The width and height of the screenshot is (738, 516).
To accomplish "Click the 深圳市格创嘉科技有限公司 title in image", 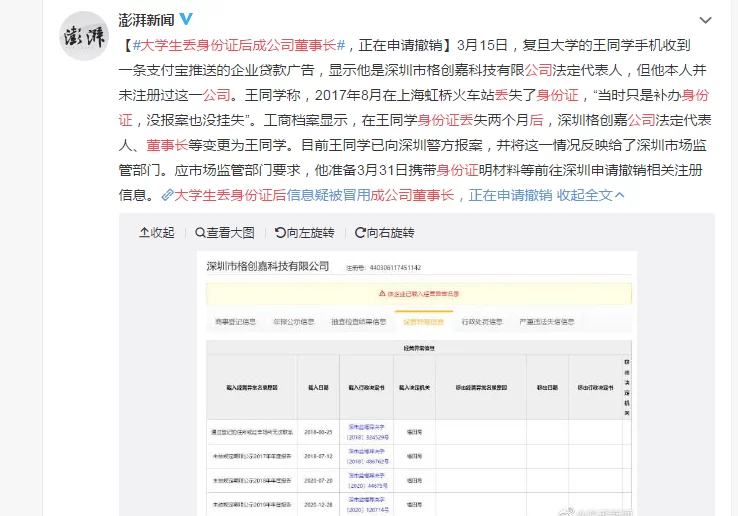I will pos(267,267).
